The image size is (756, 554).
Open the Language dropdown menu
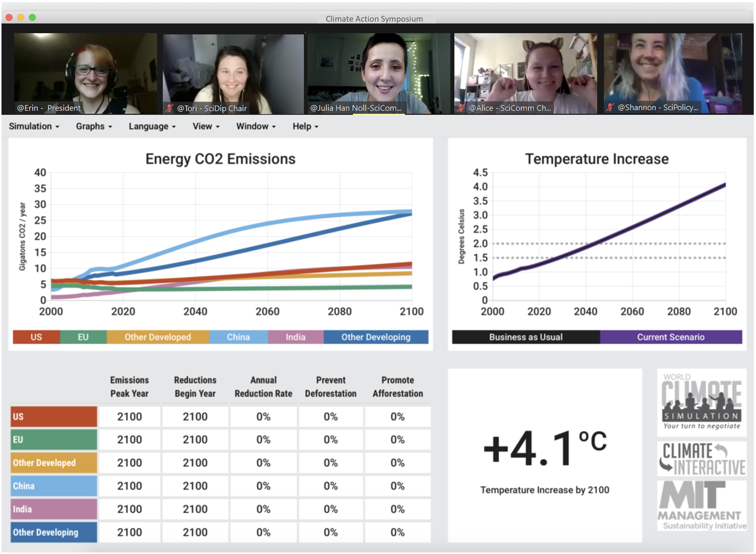pyautogui.click(x=152, y=126)
